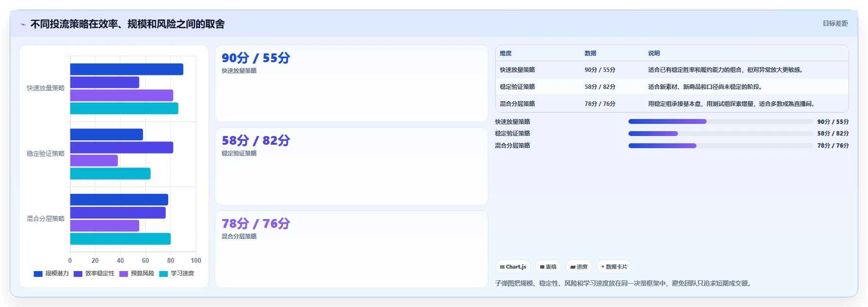Click the progress value 90分 / 55分
Image resolution: width=868 pixels, height=307 pixels.
point(833,122)
